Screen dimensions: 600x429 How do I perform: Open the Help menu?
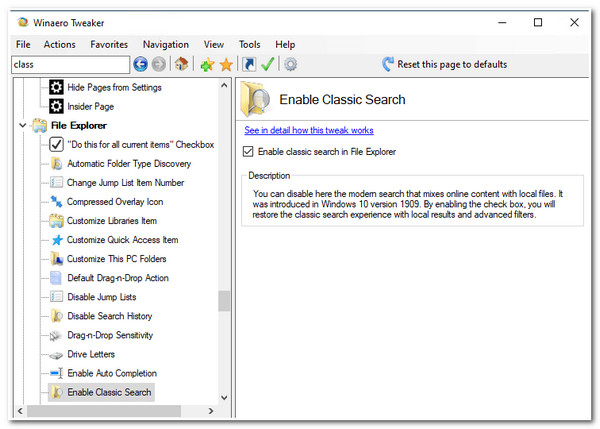point(285,44)
